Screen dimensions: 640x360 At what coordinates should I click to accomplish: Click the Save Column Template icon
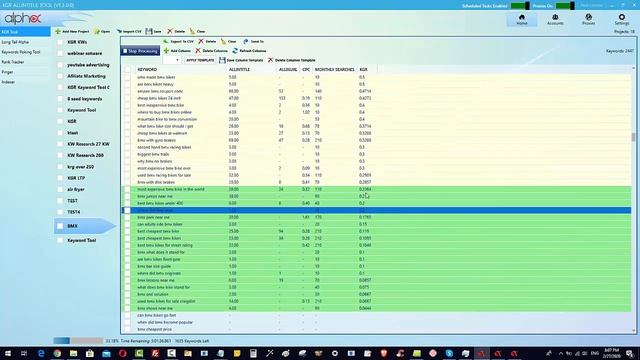pos(222,60)
